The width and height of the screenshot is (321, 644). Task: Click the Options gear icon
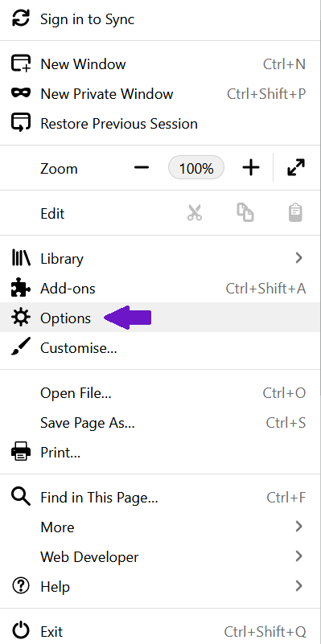pos(21,318)
